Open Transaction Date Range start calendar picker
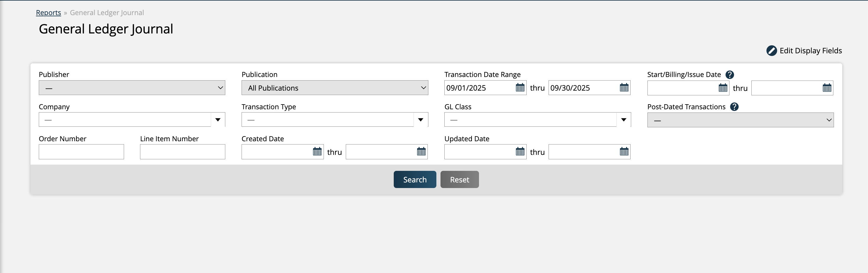868x273 pixels. pos(520,88)
